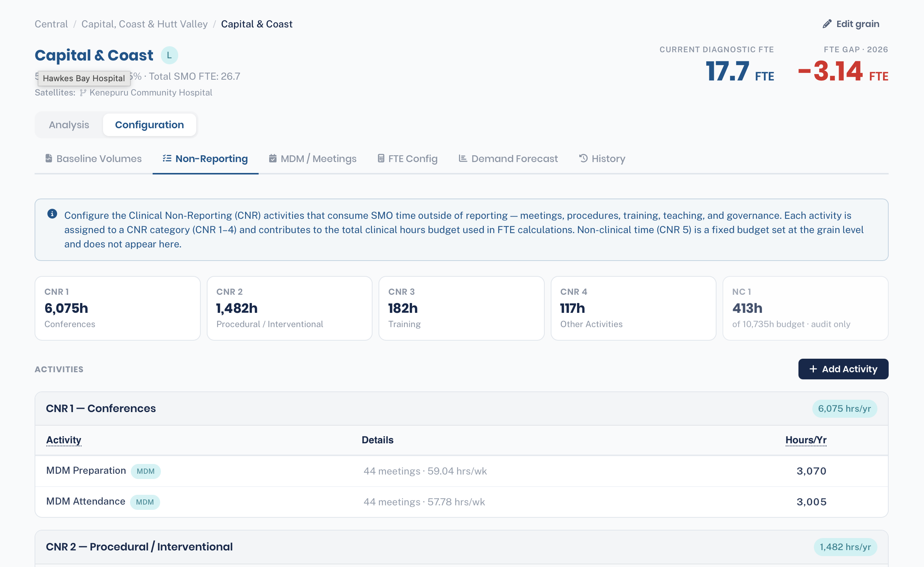Screen dimensions: 924x567
Task: Expand the CNR 2 — Procedural / Interventional header
Action: pyautogui.click(x=462, y=547)
